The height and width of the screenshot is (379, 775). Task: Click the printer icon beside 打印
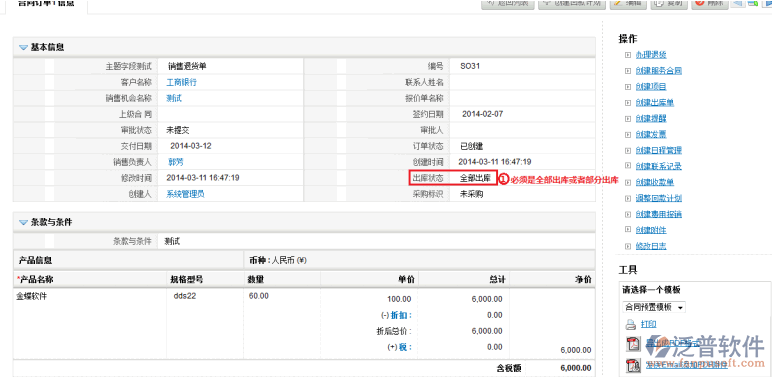coord(631,325)
